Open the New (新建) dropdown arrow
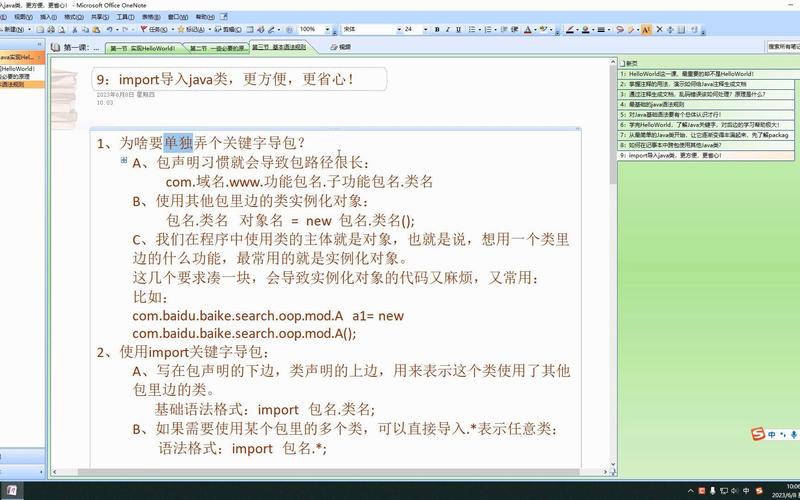 (30, 29)
